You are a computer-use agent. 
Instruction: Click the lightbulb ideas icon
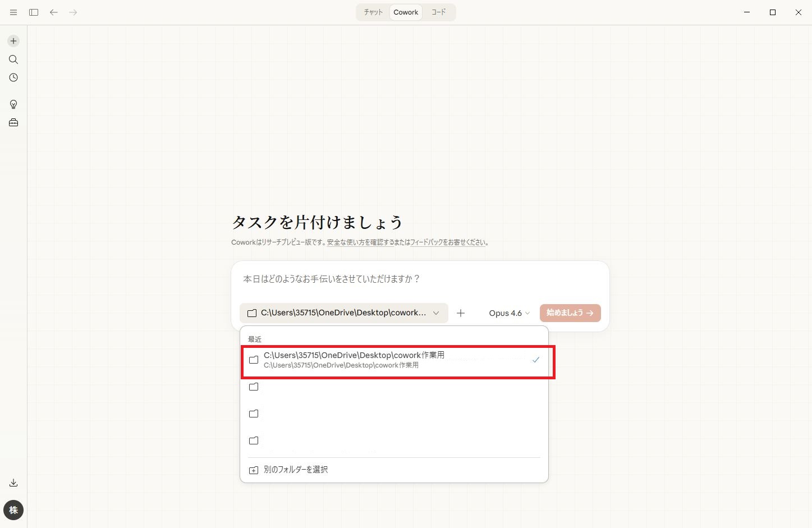[x=13, y=104]
